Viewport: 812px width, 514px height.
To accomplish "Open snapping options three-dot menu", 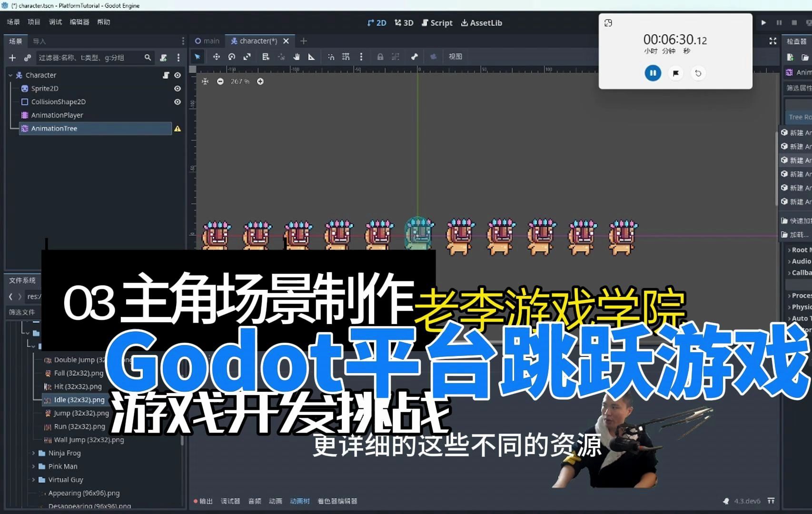I will click(x=361, y=57).
